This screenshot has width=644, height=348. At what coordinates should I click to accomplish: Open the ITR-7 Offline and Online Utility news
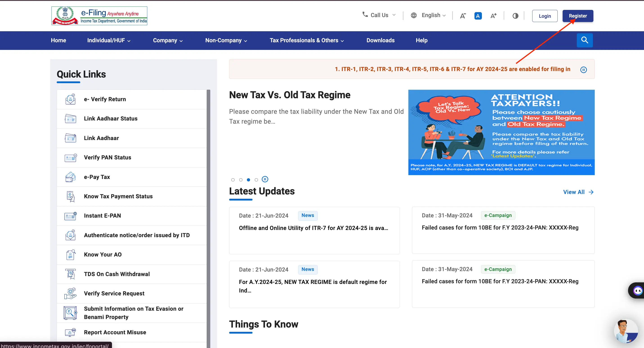314,230
